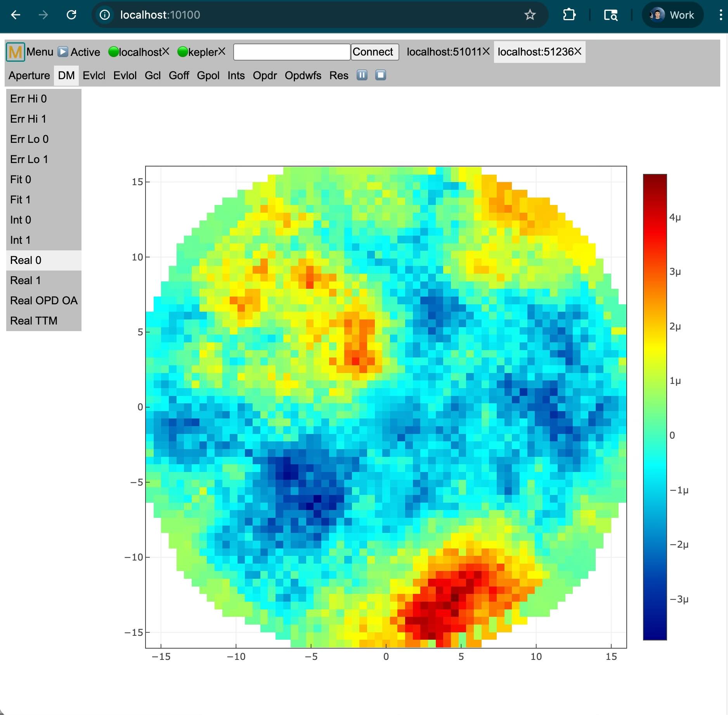Click the plot's color scale bar

click(x=655, y=407)
